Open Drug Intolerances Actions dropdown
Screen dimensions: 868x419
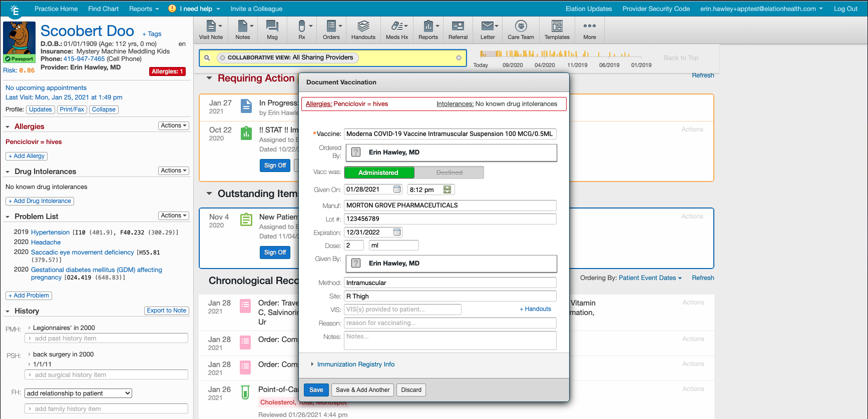pyautogui.click(x=174, y=170)
